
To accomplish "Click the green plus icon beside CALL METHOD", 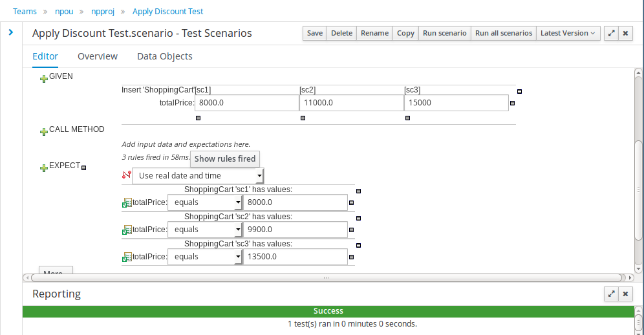I will click(43, 131).
